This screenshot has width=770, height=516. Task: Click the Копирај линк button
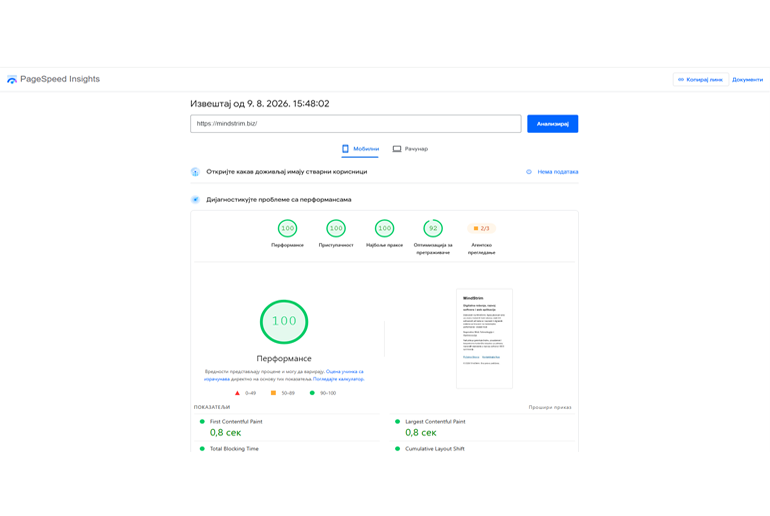(700, 80)
